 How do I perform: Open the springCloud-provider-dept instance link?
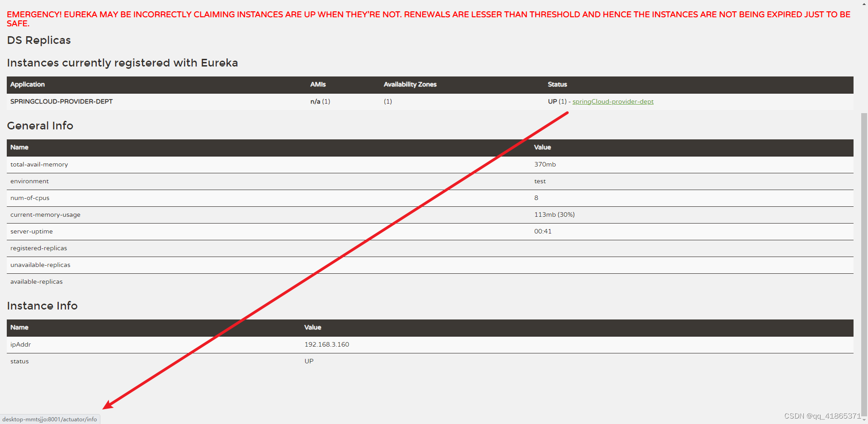click(x=613, y=101)
